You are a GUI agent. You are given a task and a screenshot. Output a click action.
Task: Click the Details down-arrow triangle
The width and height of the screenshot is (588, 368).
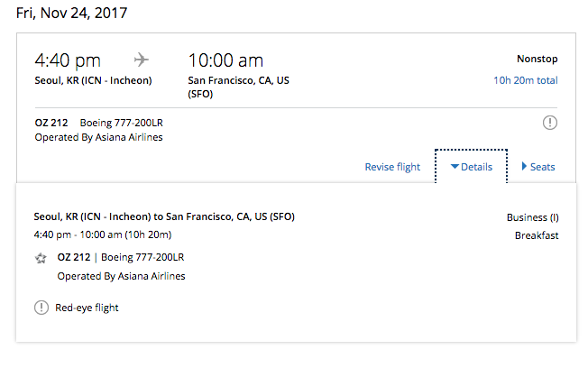tap(455, 166)
